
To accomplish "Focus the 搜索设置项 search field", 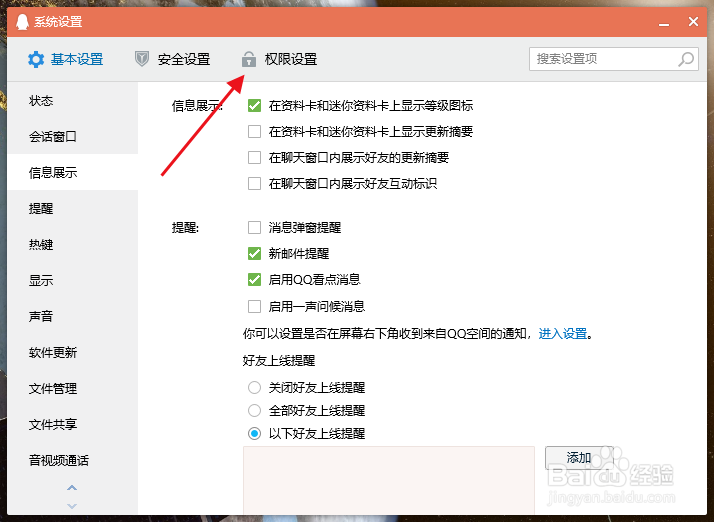I will pos(613,59).
